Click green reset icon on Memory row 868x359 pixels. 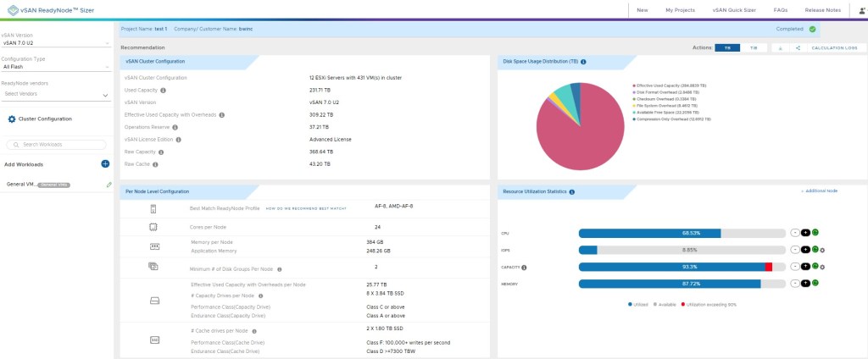(815, 284)
